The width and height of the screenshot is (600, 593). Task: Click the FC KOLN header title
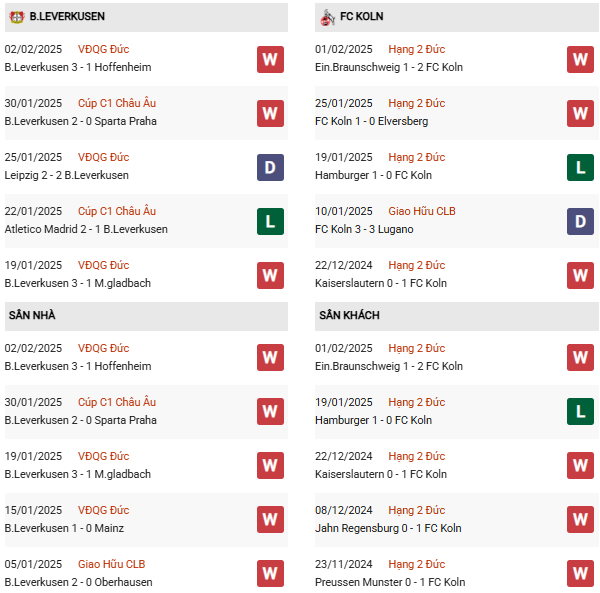pos(363,17)
